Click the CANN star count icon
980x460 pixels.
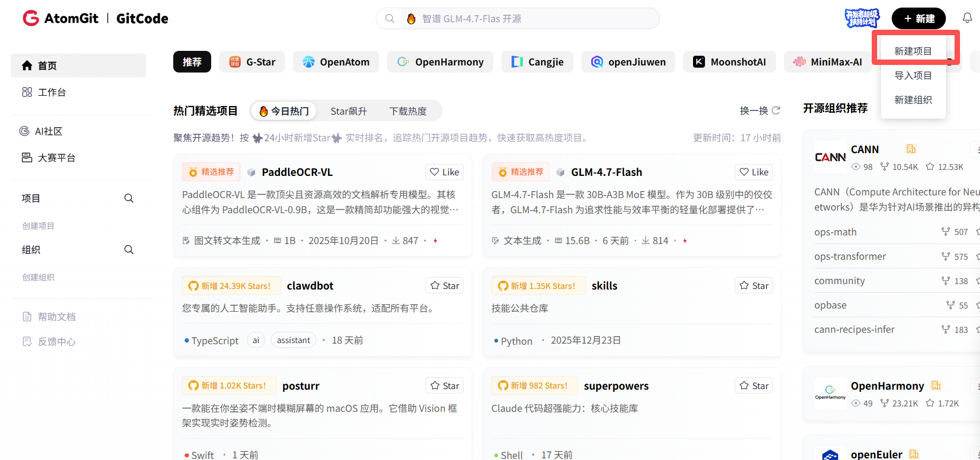click(930, 167)
